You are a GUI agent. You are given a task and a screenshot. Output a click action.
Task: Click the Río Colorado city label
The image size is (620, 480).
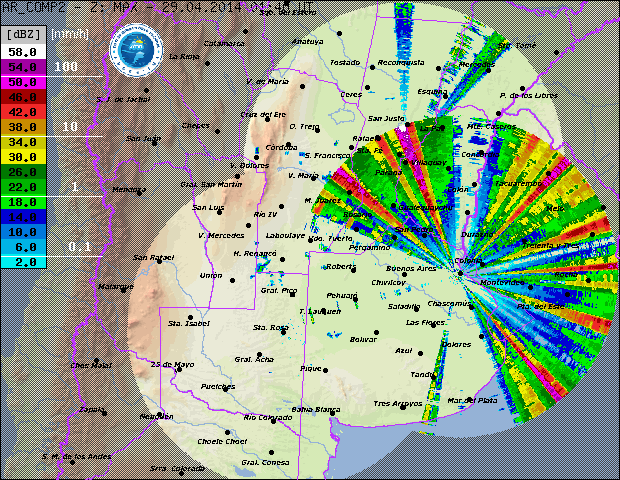coord(268,417)
